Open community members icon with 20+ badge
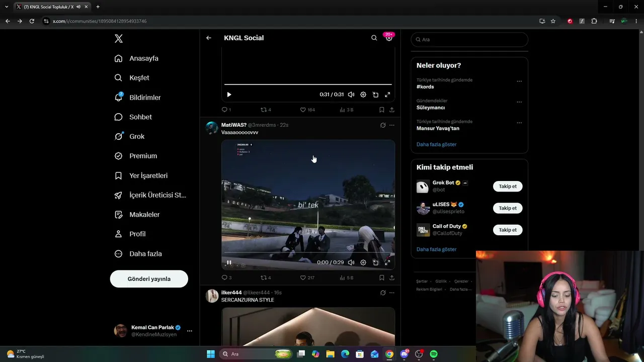This screenshot has height=362, width=644. (389, 38)
